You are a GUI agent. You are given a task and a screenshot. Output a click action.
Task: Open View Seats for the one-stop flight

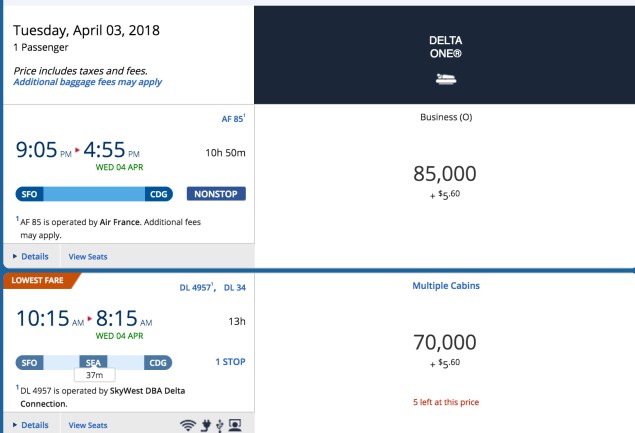88,425
